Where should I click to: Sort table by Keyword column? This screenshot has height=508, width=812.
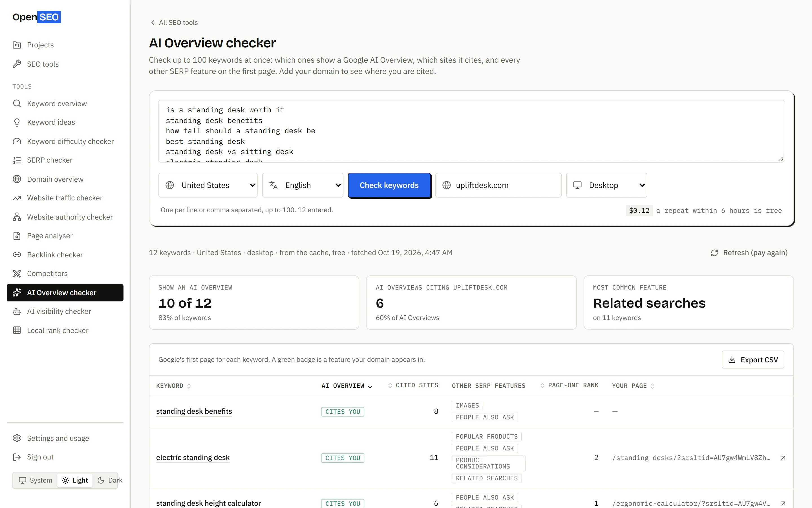[173, 386]
